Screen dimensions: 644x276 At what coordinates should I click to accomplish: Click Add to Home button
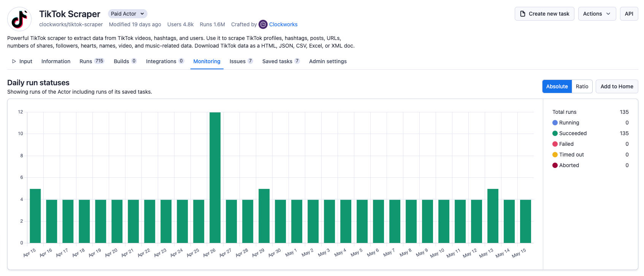point(617,86)
